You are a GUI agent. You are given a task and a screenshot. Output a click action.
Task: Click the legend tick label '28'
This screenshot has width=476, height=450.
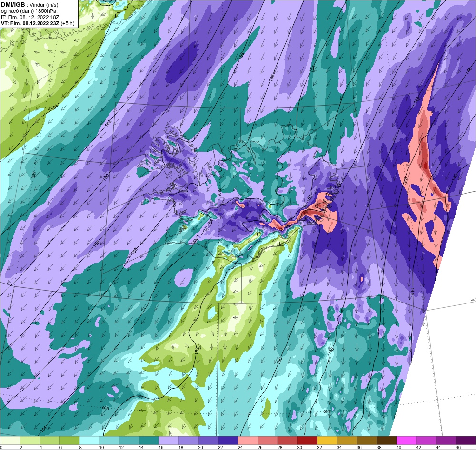click(280, 447)
